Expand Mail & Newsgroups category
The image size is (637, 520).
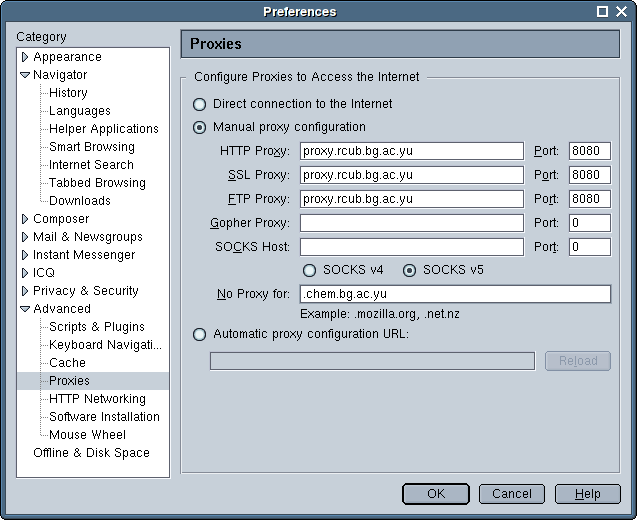(x=25, y=237)
